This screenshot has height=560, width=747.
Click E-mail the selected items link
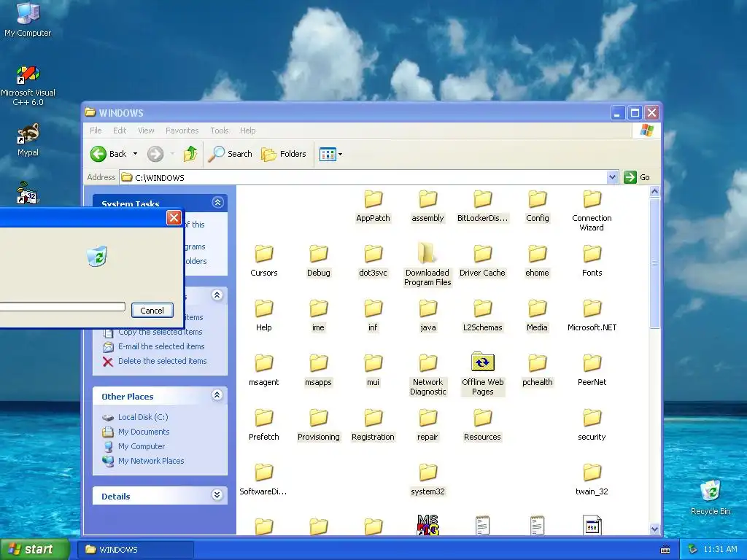point(161,346)
